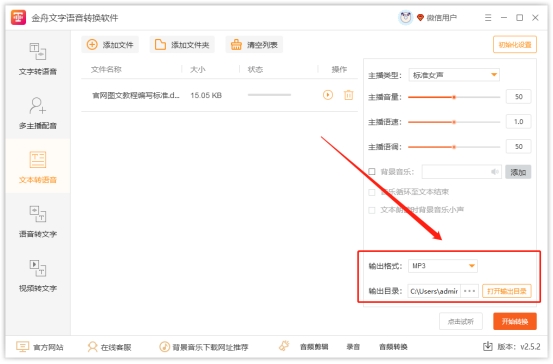Click the file's status progress bar

[x=269, y=95]
